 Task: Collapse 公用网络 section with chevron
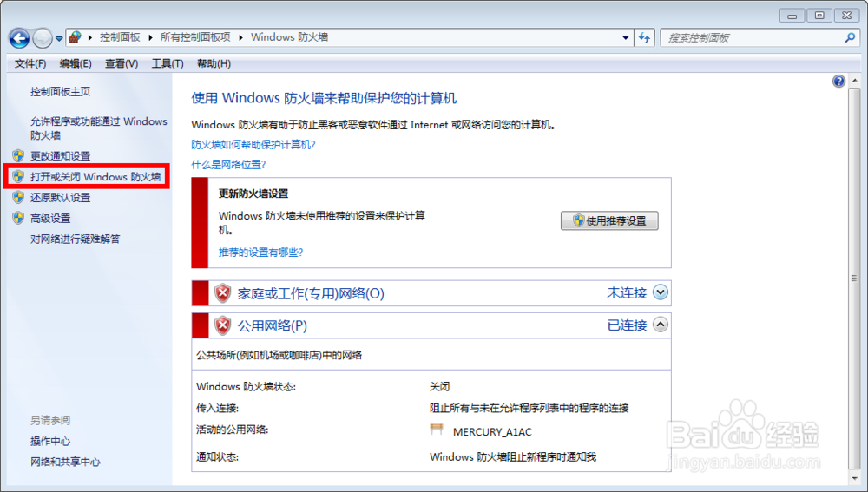click(x=661, y=325)
